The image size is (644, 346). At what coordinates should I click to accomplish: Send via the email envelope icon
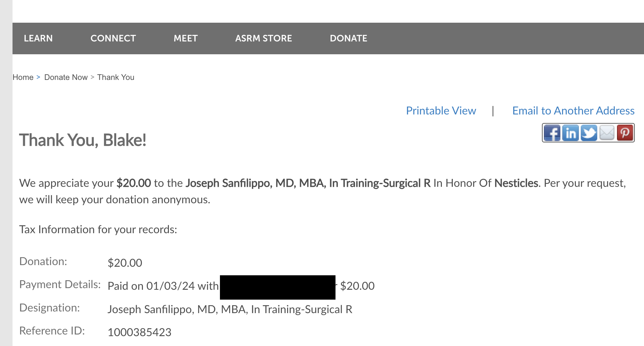click(607, 133)
